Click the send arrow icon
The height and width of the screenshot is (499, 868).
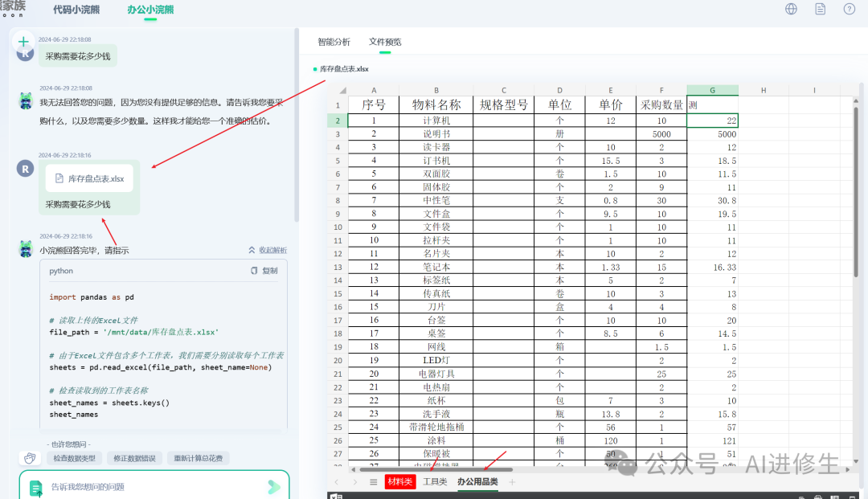pyautogui.click(x=274, y=487)
